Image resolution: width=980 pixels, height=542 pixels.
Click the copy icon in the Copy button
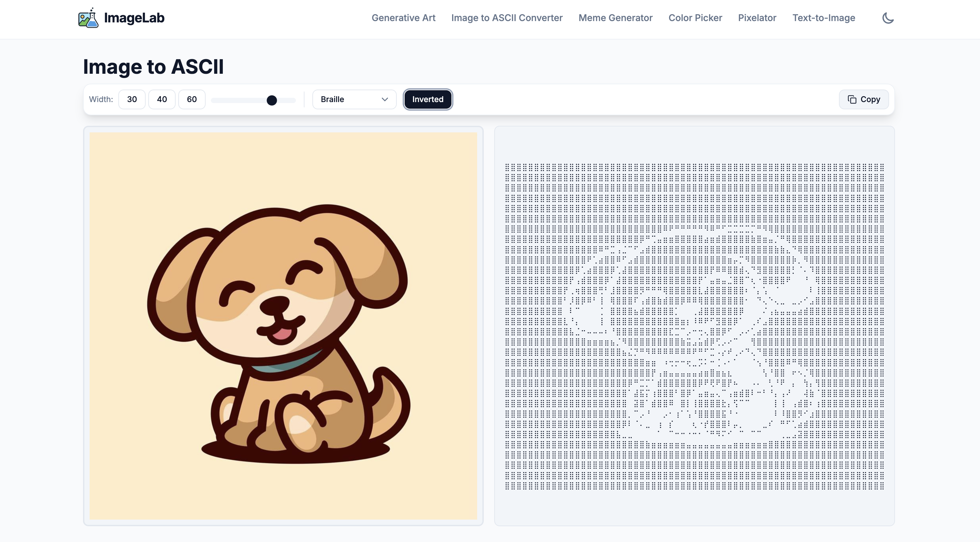852,99
